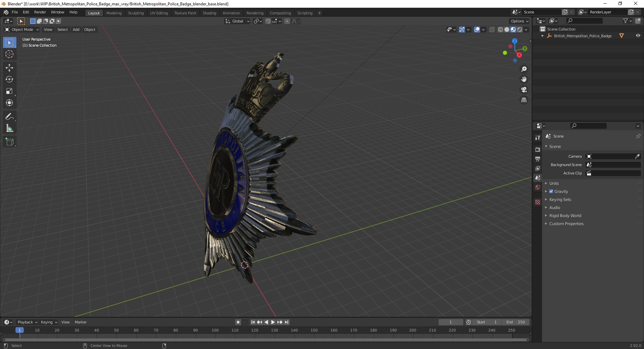
Task: Choose the Scale tool
Action: pos(9,91)
